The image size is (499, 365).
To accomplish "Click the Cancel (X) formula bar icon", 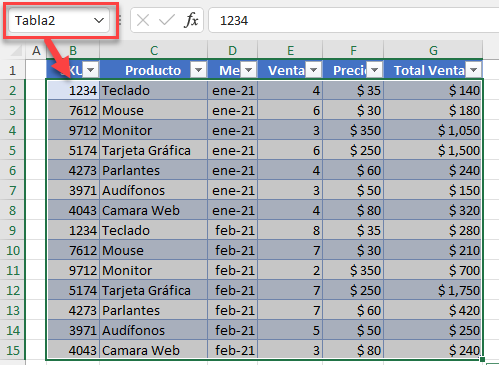I will 143,20.
